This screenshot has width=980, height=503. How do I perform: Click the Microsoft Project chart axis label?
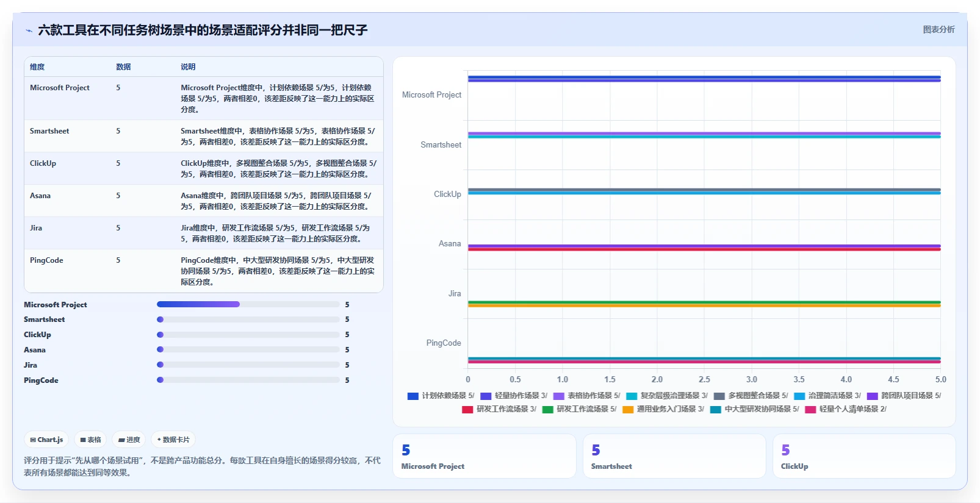431,95
